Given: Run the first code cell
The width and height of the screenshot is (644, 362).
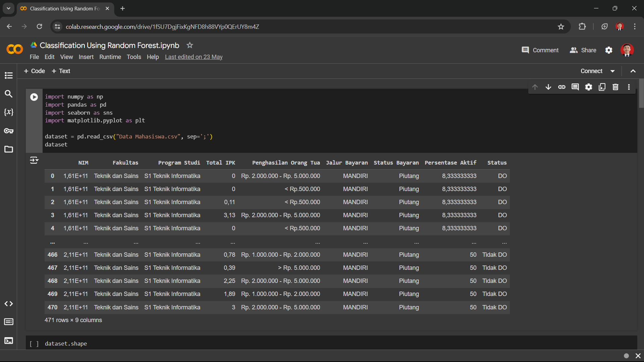Looking at the screenshot, I should [x=34, y=97].
